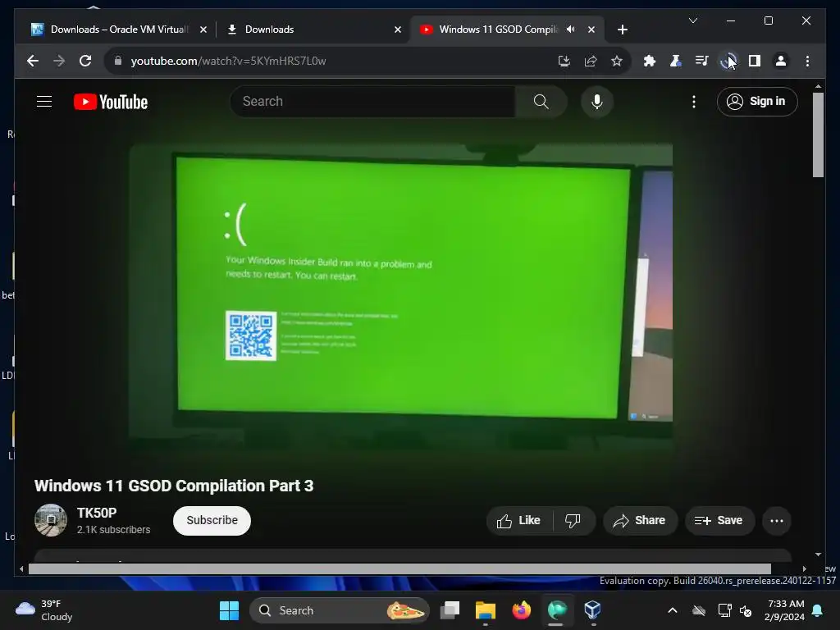Open the network tray icon
This screenshot has height=630, width=840.
[725, 610]
